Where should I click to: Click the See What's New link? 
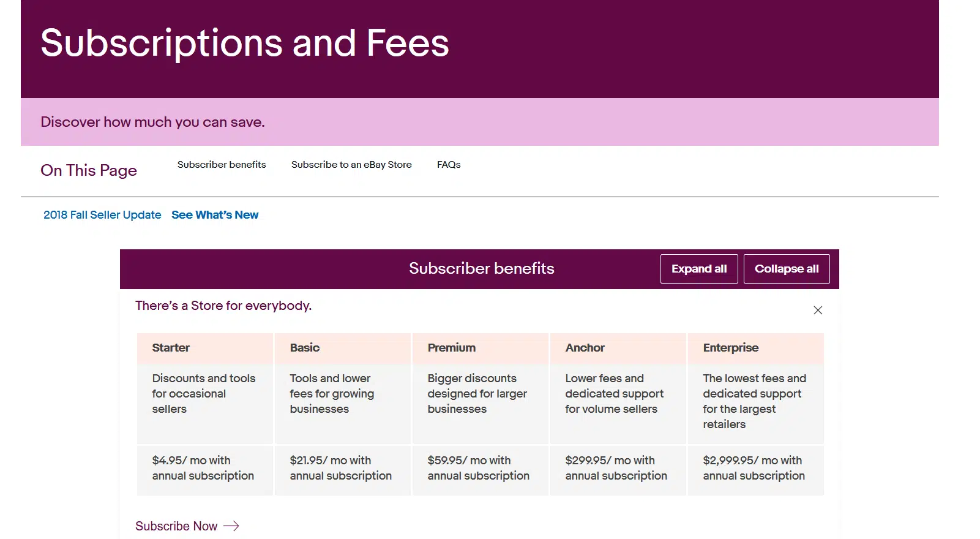pyautogui.click(x=215, y=215)
